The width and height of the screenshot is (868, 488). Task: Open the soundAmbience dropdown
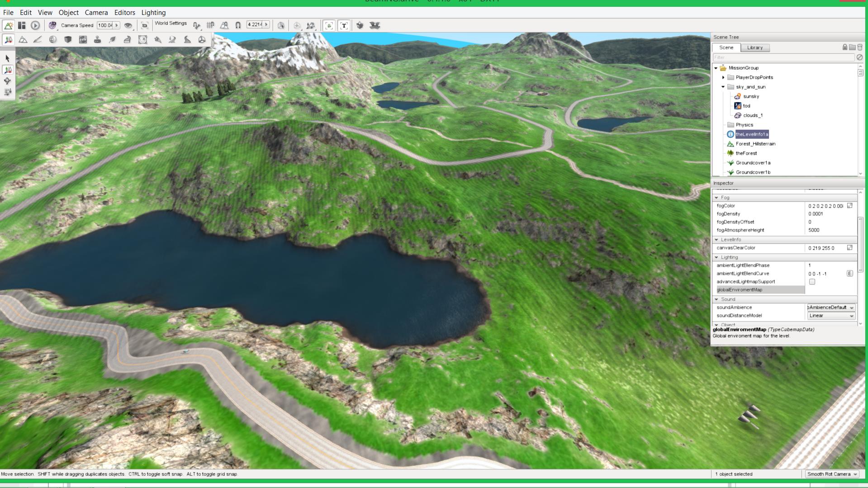[x=831, y=308]
